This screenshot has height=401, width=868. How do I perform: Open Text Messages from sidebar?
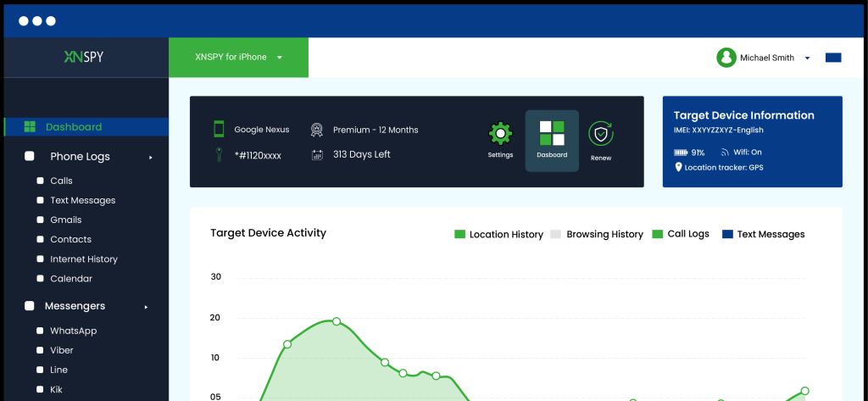82,201
